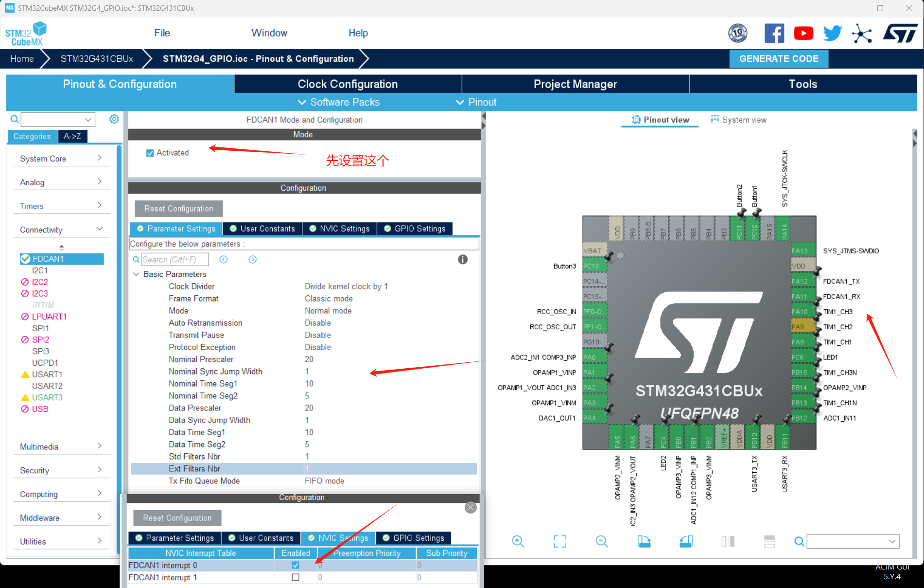Uncheck the Activated checkbox for FDCAN1
The image size is (924, 588).
pos(150,153)
